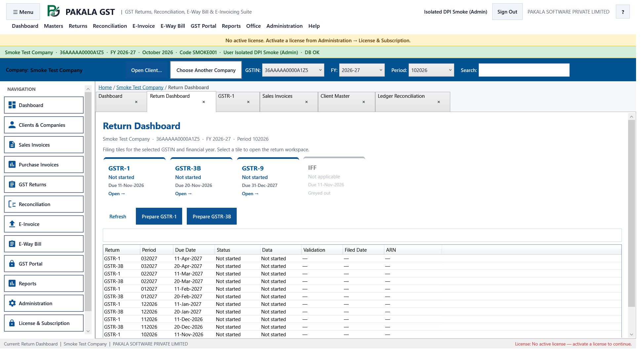Click the E-Way Bill clipboard icon

[12, 244]
